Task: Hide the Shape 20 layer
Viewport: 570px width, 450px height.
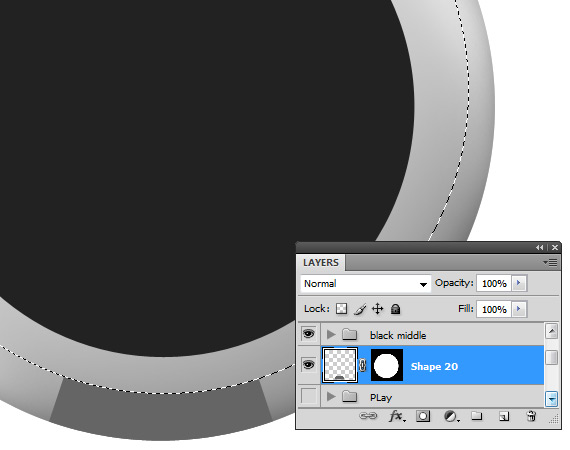Action: [x=309, y=364]
